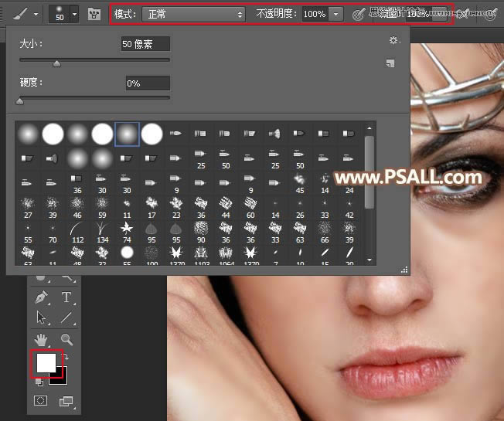Select the Pen tool
Viewport: 504px width, 421px height.
click(41, 297)
